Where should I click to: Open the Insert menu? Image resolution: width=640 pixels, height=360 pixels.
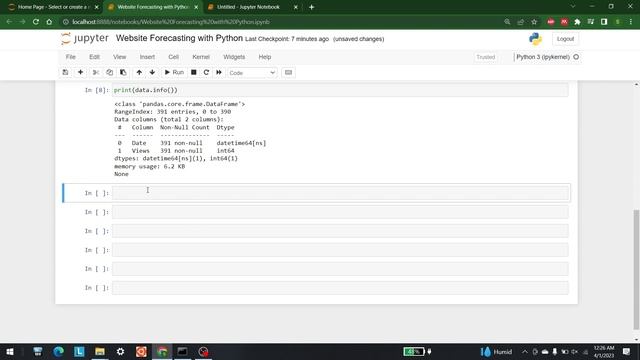click(x=147, y=57)
